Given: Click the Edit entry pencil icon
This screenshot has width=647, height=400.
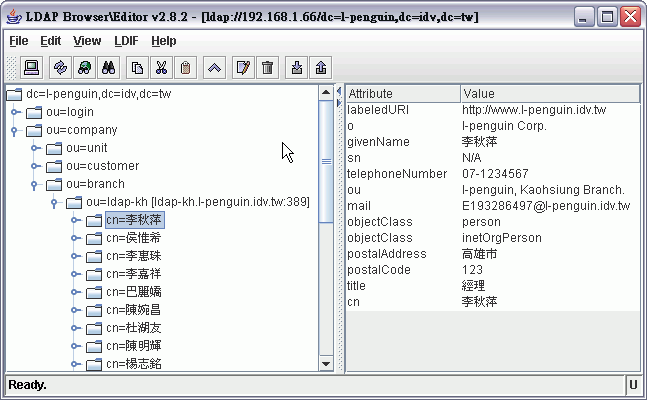Looking at the screenshot, I should pos(241,68).
